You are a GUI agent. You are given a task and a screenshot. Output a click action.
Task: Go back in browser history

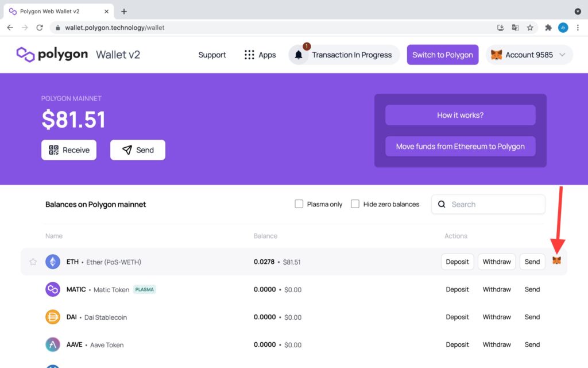point(10,28)
